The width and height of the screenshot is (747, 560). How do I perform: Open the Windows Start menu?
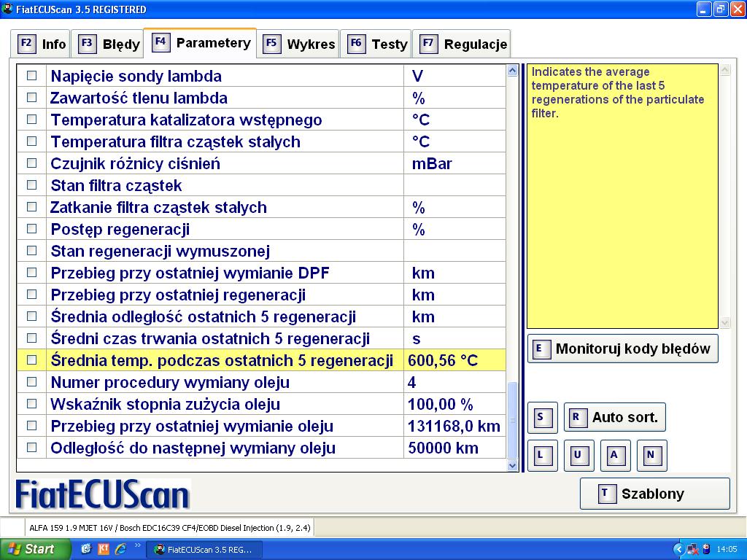point(35,549)
